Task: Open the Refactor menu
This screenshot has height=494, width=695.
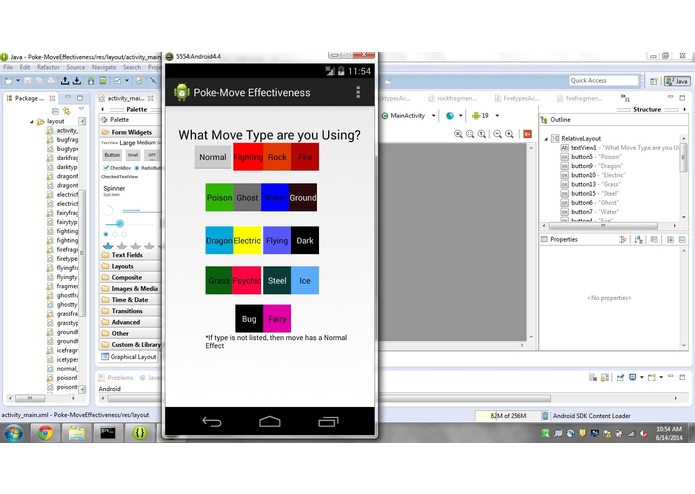Action: (48, 67)
